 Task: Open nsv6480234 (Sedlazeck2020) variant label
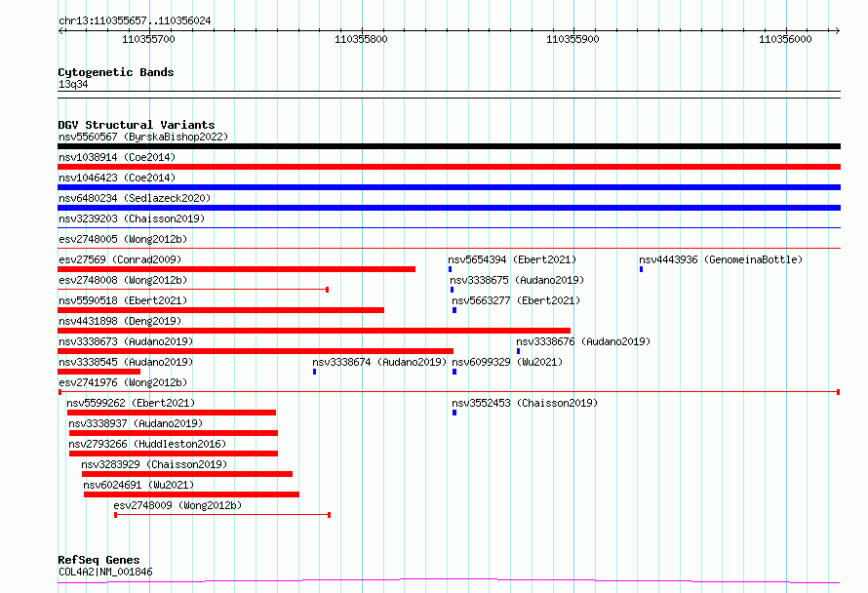coord(135,198)
